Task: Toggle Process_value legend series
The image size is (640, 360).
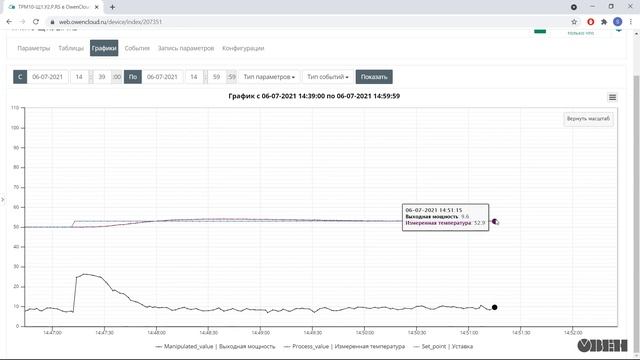Action: coord(344,346)
